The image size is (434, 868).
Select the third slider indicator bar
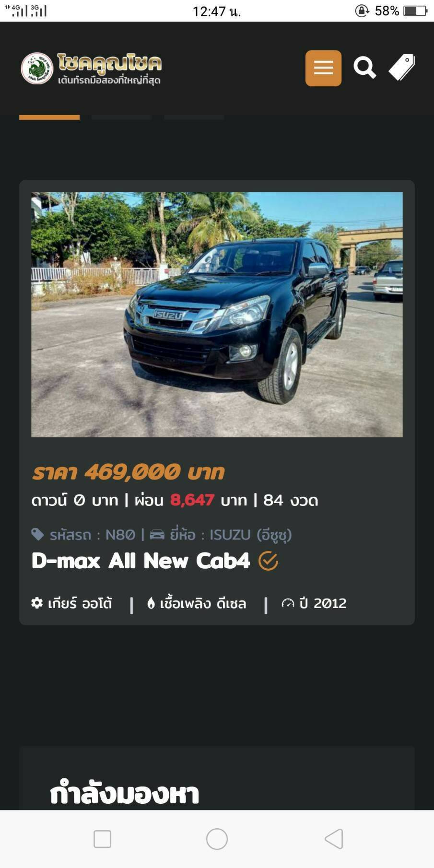194,117
